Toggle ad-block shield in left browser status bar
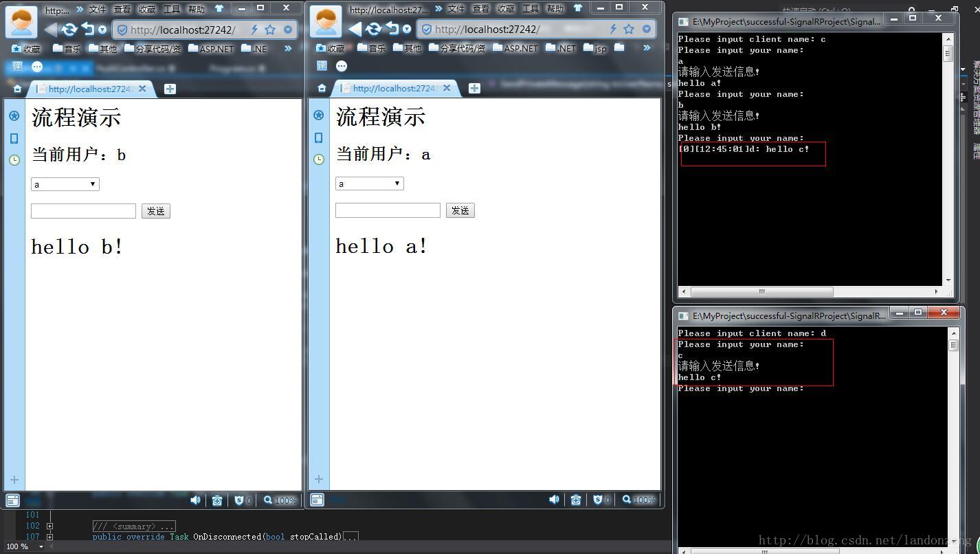This screenshot has height=554, width=980. [241, 500]
